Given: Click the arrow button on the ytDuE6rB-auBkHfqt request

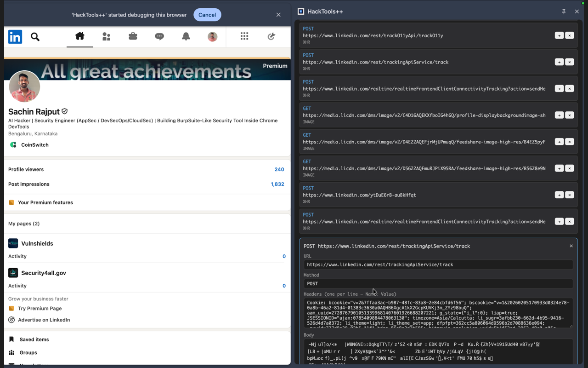Looking at the screenshot, I should pos(559,195).
